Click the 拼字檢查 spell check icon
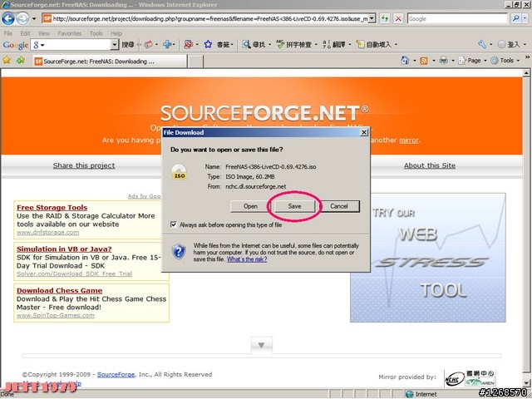The width and height of the screenshot is (532, 399). 280,44
